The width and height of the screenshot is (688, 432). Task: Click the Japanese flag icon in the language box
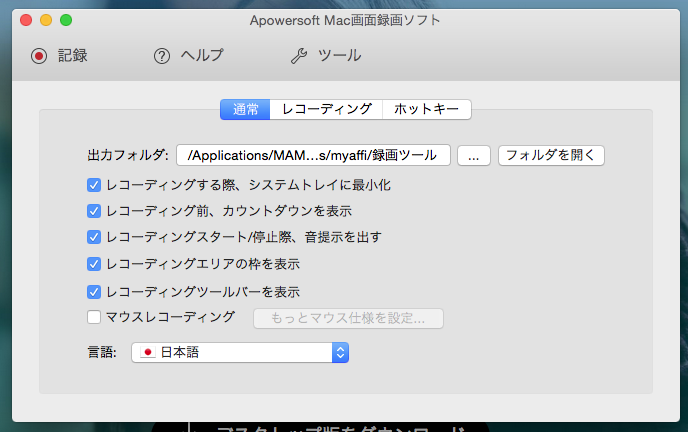148,352
